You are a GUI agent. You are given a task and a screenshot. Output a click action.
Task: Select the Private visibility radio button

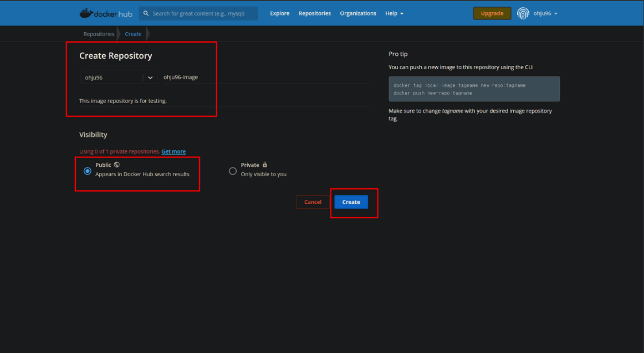click(x=232, y=171)
